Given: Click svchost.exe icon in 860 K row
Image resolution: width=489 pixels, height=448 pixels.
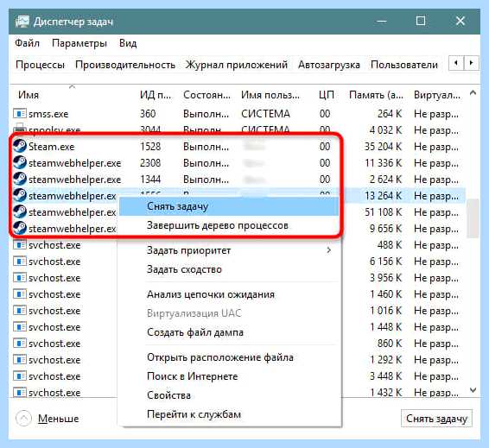Looking at the screenshot, I should 20,344.
